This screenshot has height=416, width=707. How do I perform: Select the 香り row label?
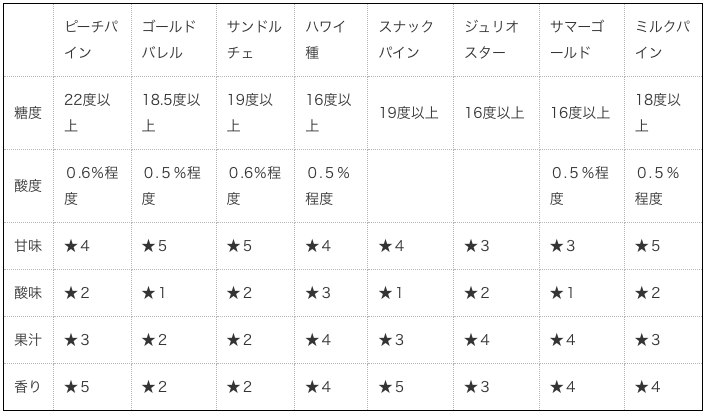[29, 387]
